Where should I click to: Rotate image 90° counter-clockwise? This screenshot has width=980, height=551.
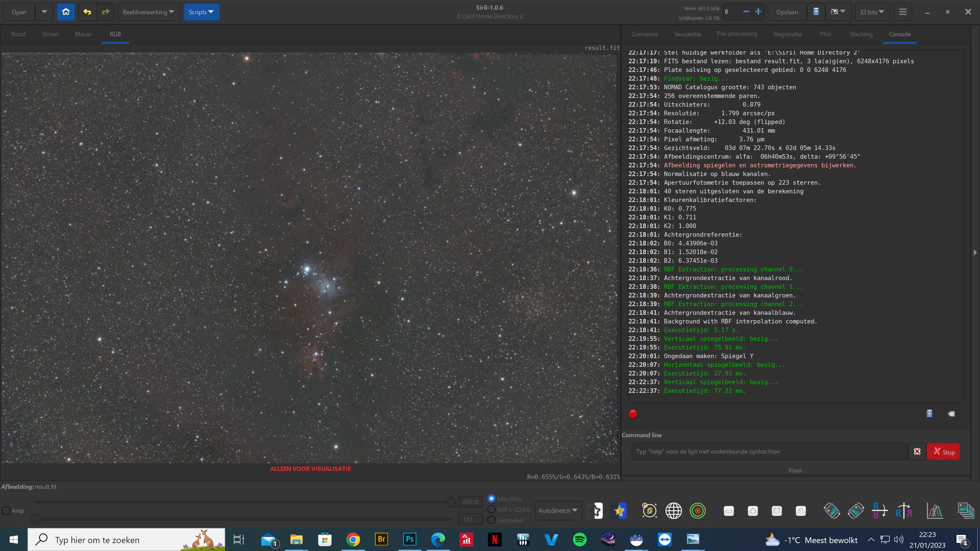[832, 511]
